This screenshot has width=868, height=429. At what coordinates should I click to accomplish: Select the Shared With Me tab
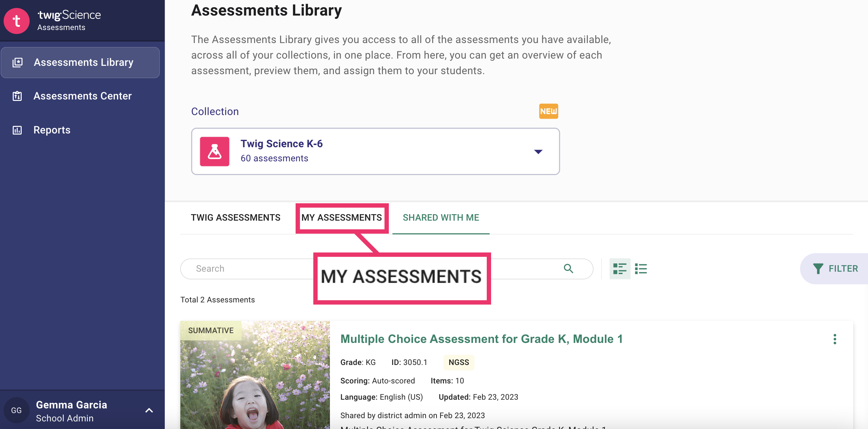click(x=441, y=218)
